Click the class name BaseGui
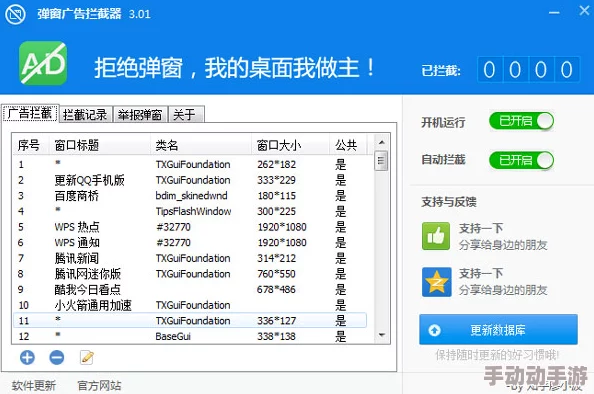Screen dimensions: 594x394 point(173,336)
